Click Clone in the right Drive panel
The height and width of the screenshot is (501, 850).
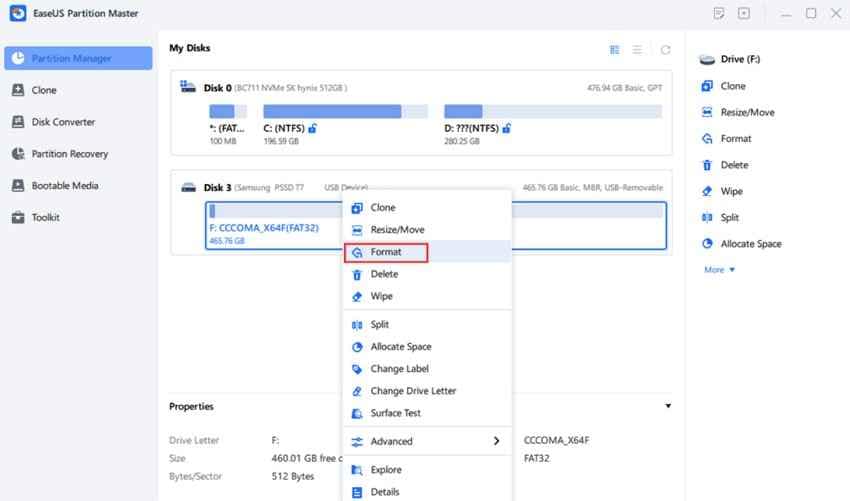click(x=733, y=86)
